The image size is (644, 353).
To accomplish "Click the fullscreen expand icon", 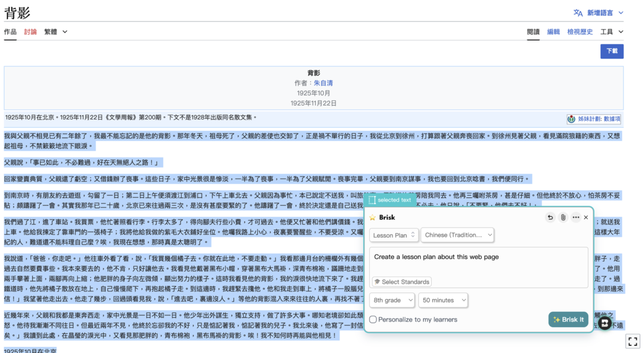I will coord(633,341).
